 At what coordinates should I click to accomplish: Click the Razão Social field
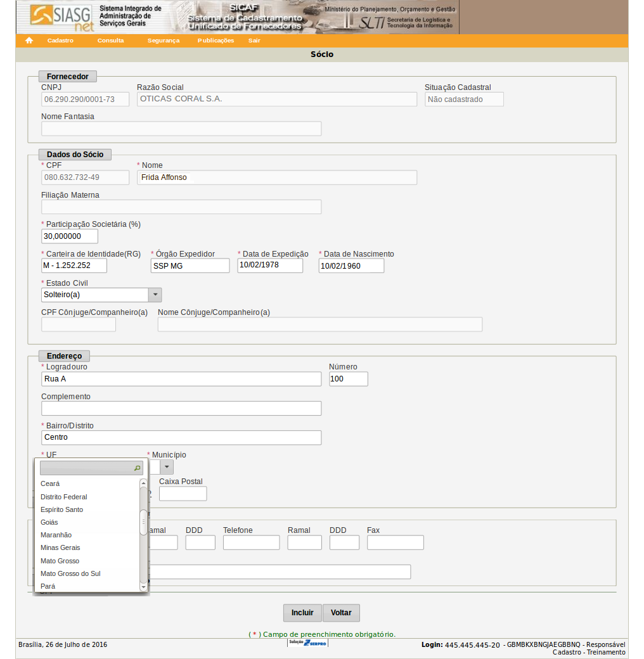(277, 99)
